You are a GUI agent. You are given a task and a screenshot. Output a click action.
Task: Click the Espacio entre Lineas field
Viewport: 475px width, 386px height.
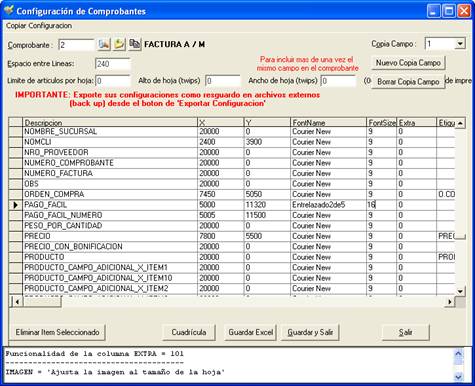pos(113,64)
